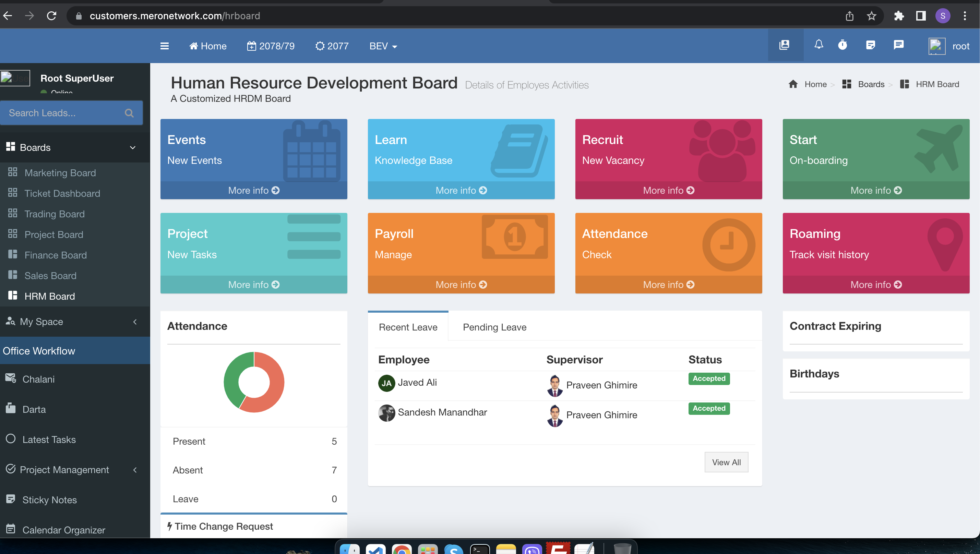
Task: Click the contacts card icon in header
Action: [785, 45]
